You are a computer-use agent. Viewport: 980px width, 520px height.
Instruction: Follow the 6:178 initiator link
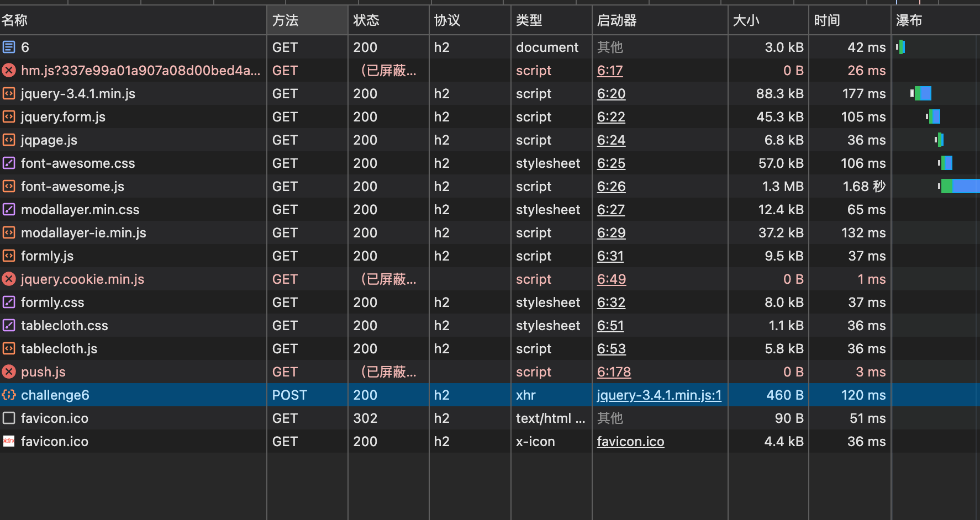614,372
